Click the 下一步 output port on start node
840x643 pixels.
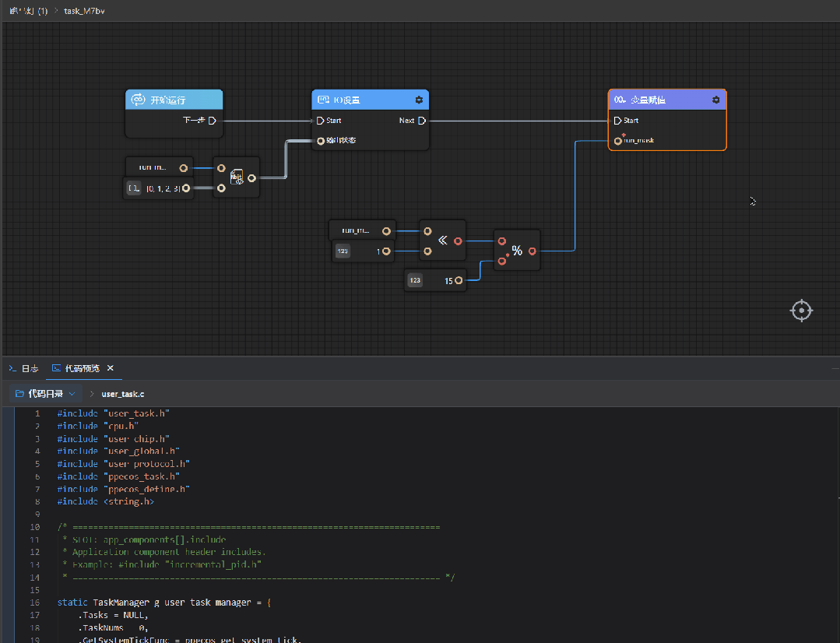[213, 120]
